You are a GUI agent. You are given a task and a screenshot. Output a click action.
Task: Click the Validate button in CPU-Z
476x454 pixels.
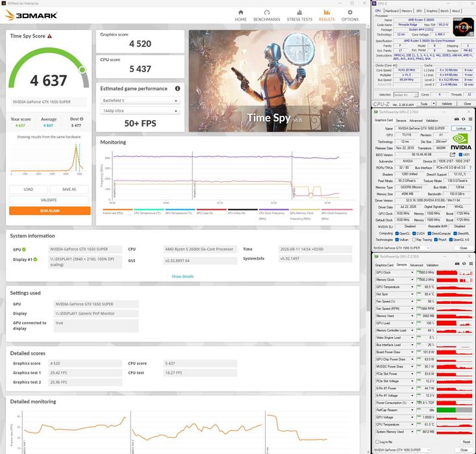coord(446,104)
